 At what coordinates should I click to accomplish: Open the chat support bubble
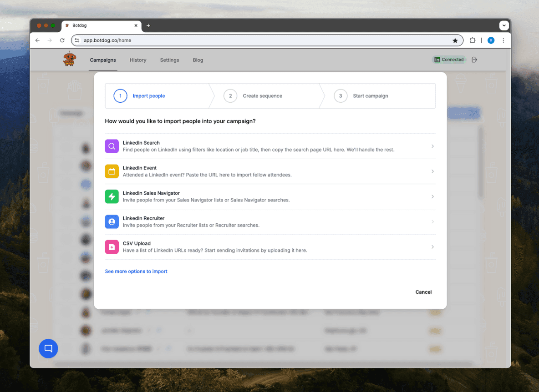[x=48, y=348]
